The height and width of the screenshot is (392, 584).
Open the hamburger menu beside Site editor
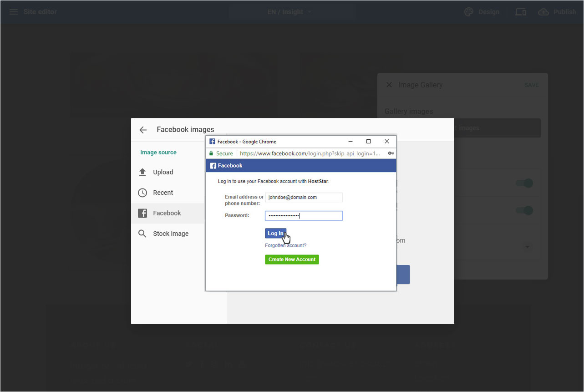[x=14, y=12]
